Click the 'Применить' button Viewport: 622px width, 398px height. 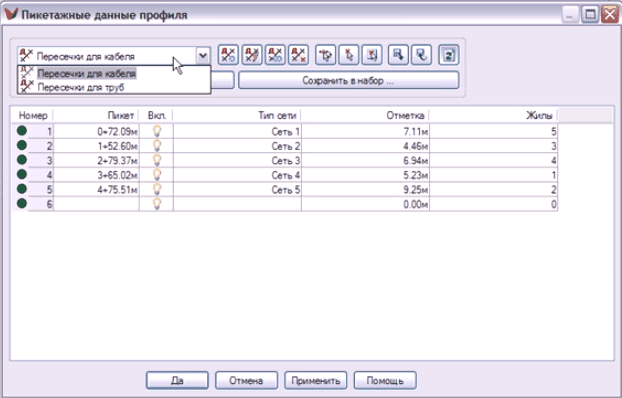[316, 381]
